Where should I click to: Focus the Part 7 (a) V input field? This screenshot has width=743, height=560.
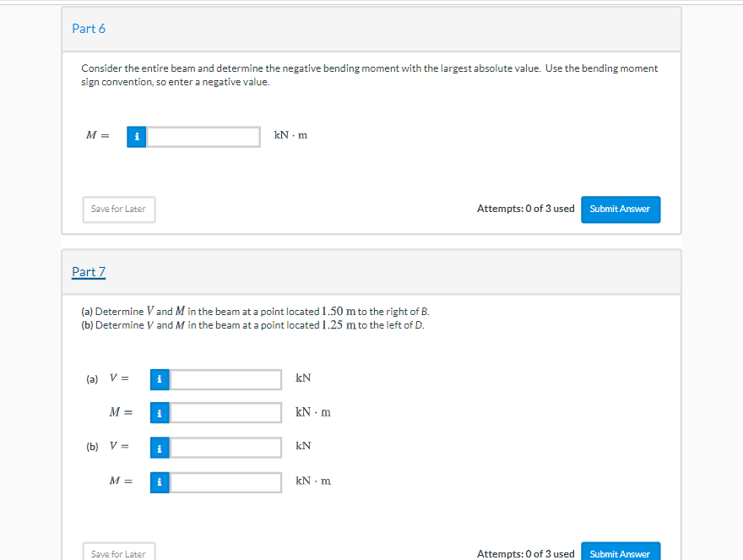pyautogui.click(x=225, y=380)
